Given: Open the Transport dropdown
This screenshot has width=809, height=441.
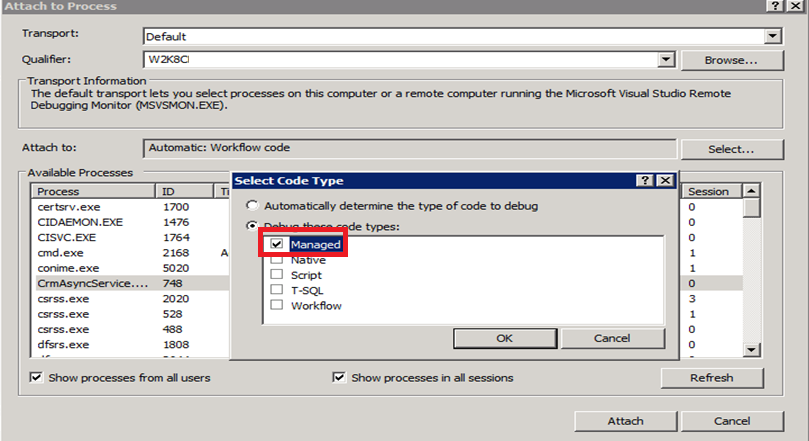Looking at the screenshot, I should 772,35.
